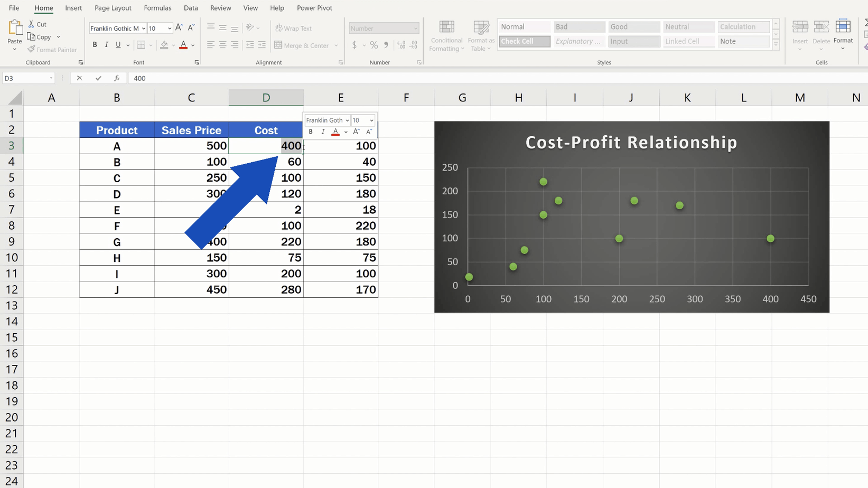Open Format as Table menu
Viewport: 868px width, 488px height.
(x=481, y=36)
